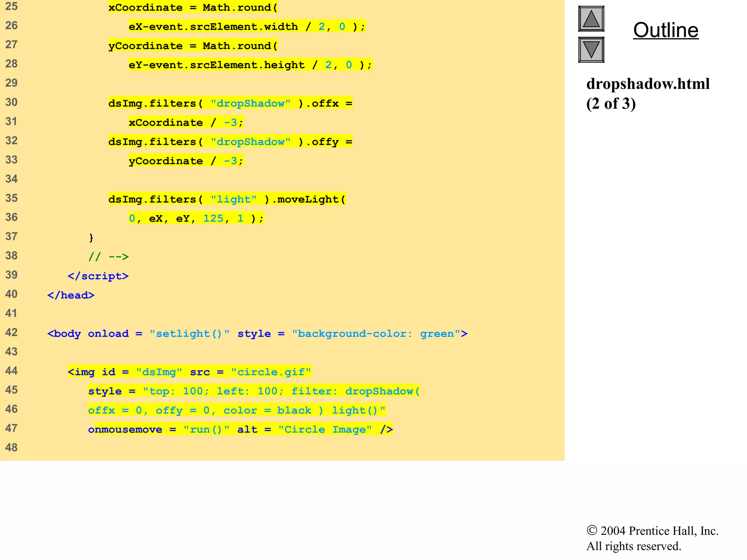Click the moveLight( code line
The image size is (747, 560).
[x=227, y=199]
